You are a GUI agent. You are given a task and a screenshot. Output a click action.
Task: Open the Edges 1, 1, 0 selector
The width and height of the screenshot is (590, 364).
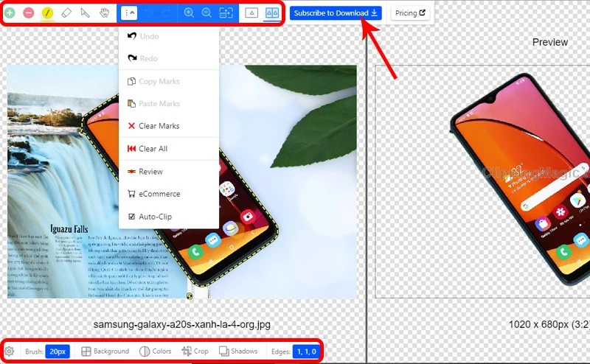click(306, 351)
